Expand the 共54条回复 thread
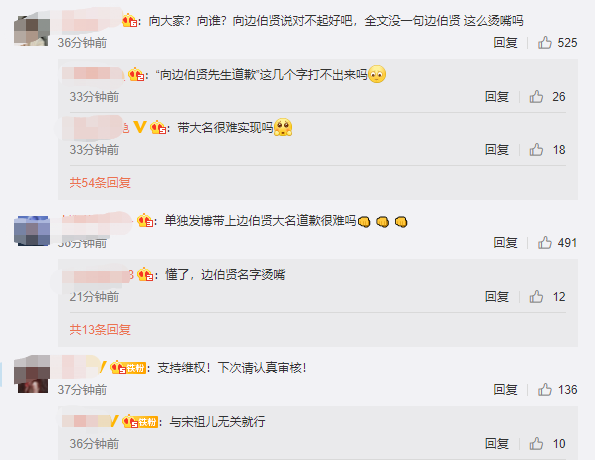Viewport: 595px width, 460px height. point(100,183)
